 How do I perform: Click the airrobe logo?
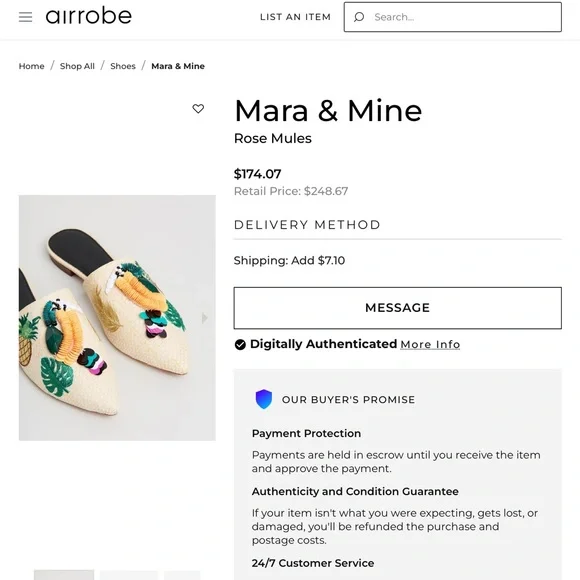[88, 16]
